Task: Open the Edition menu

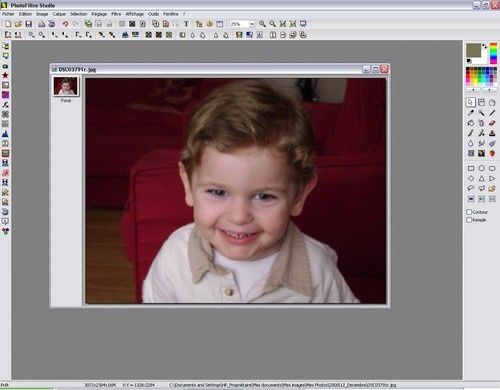Action: [25, 14]
